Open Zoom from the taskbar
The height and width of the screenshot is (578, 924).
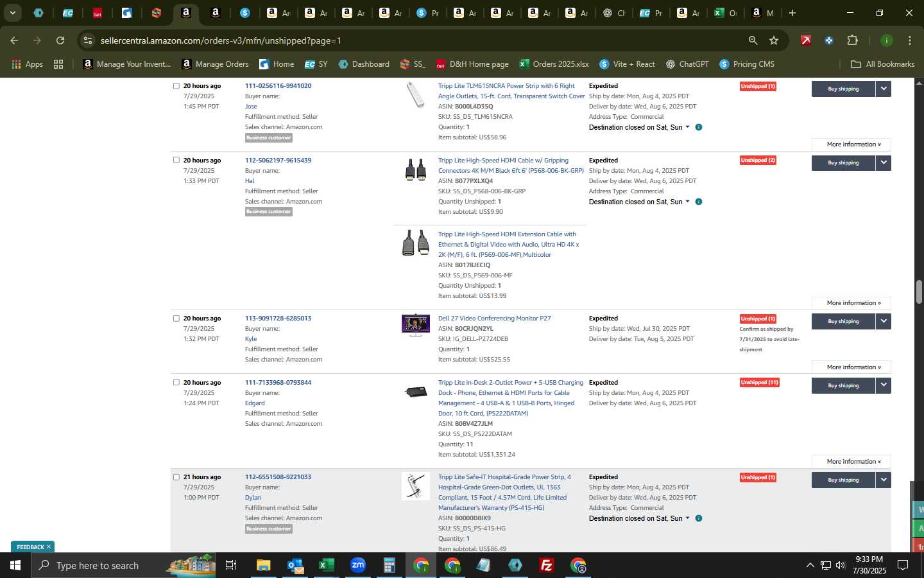click(x=357, y=565)
